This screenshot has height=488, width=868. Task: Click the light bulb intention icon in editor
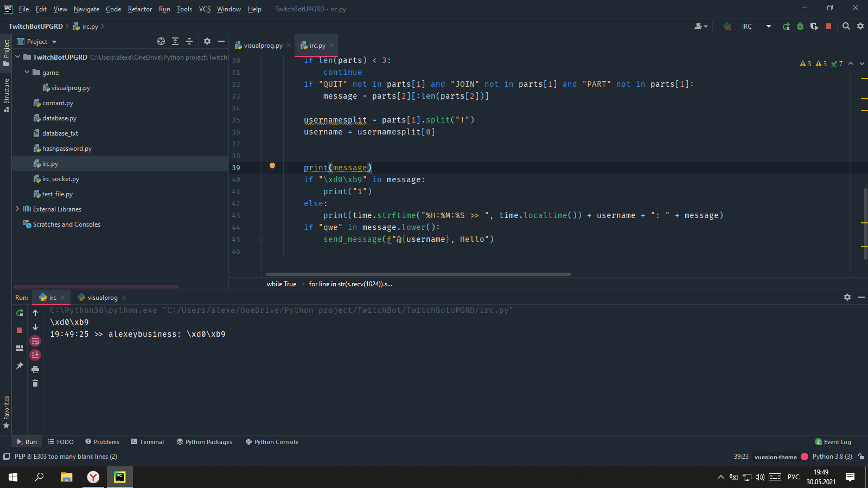point(272,167)
